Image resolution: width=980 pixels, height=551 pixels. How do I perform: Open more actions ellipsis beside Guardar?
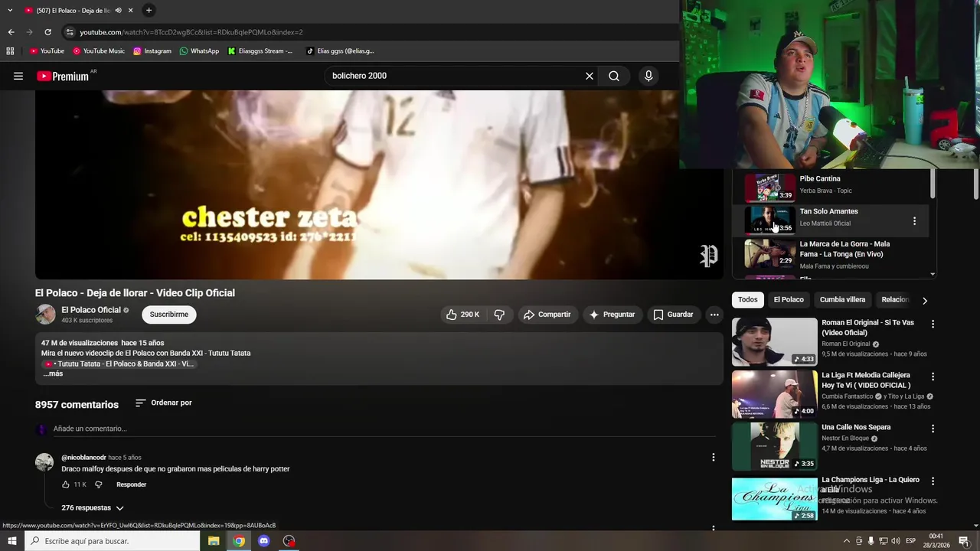point(714,315)
